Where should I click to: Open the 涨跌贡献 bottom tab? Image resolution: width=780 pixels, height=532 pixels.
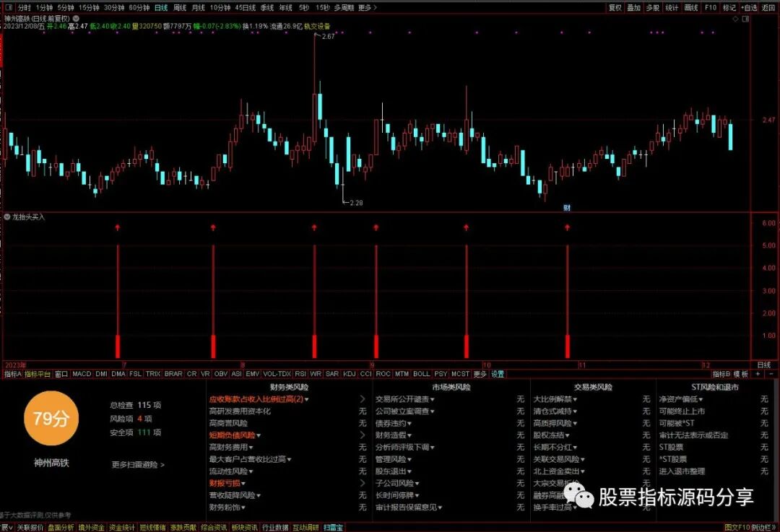pyautogui.click(x=183, y=527)
